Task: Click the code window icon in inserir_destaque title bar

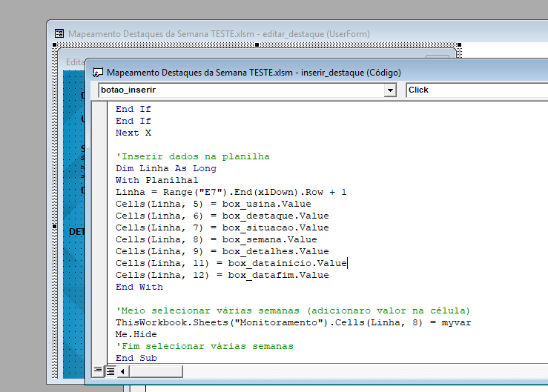Action: [97, 73]
